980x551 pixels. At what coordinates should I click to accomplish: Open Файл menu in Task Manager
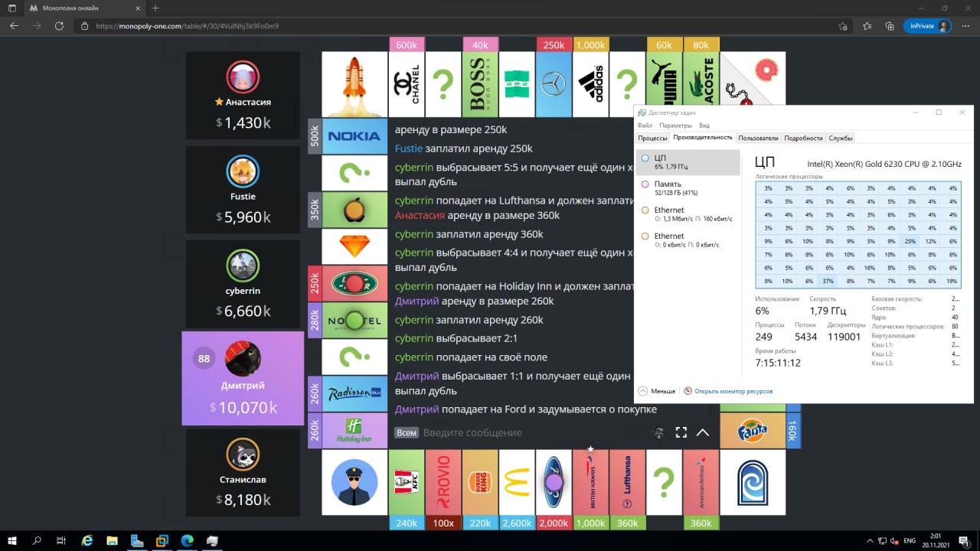(645, 126)
